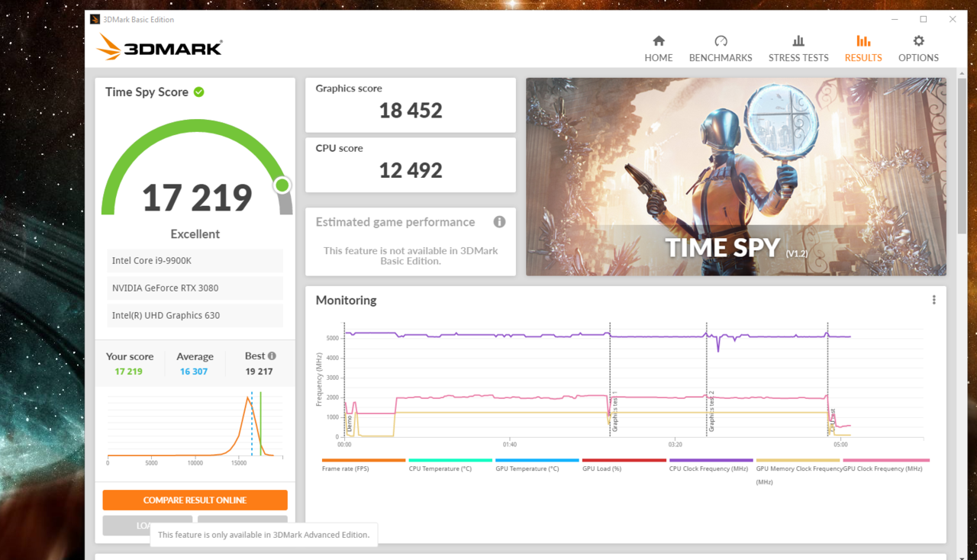Screen dimensions: 977x560
Task: Click the Excellent rating label
Action: coord(195,234)
